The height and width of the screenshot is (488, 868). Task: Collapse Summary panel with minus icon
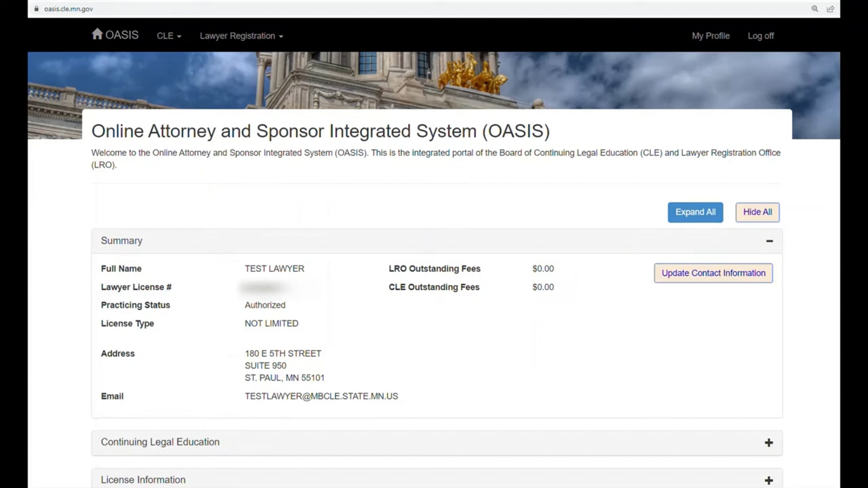coord(769,241)
